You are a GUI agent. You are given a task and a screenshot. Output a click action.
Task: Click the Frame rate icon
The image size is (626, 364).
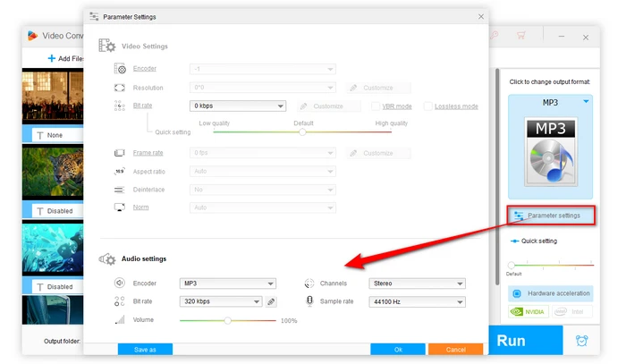[x=120, y=153]
